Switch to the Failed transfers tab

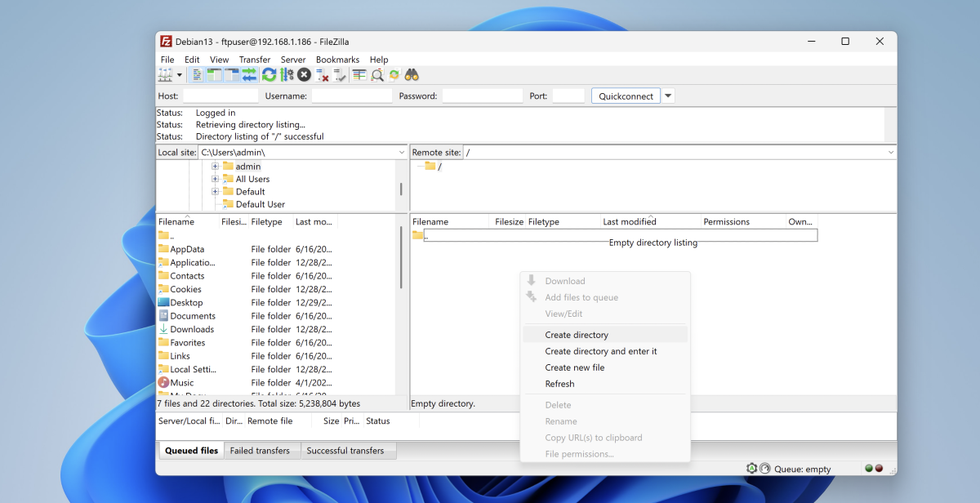[x=260, y=451]
